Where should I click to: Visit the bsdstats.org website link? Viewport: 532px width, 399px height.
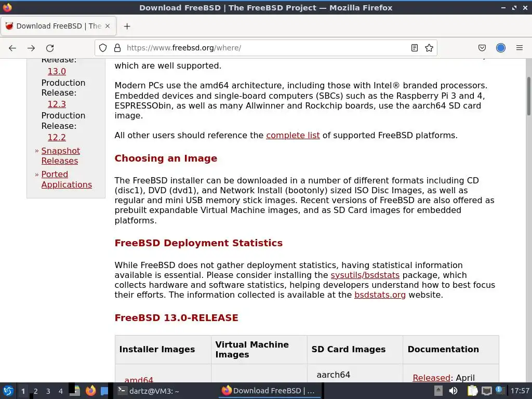(x=380, y=295)
